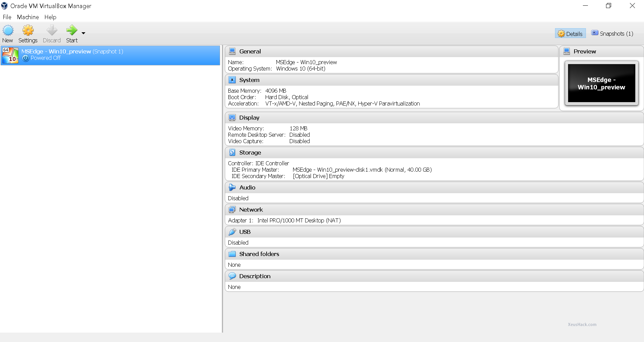Click the Preview section title

click(x=585, y=51)
